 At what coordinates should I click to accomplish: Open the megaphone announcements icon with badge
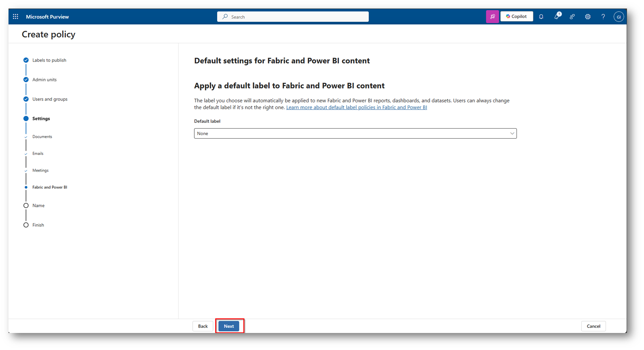pyautogui.click(x=557, y=17)
